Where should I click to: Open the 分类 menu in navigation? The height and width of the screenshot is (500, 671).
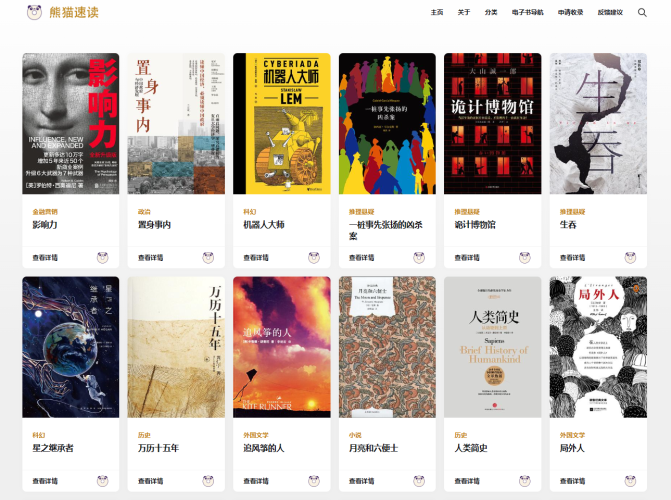tap(491, 12)
